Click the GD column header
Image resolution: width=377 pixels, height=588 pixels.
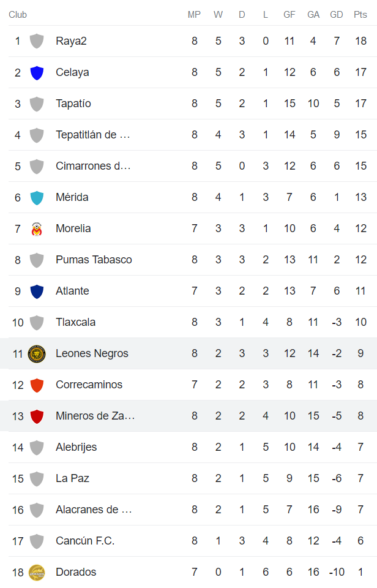click(x=337, y=15)
